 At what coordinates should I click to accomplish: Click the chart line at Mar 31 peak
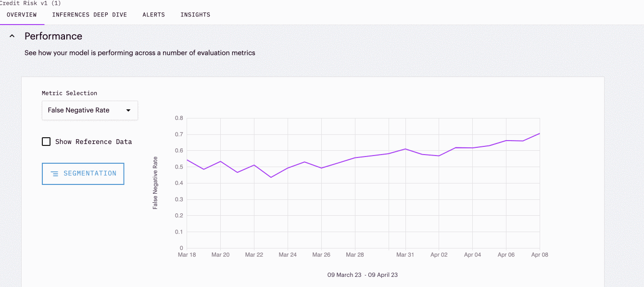pos(405,149)
